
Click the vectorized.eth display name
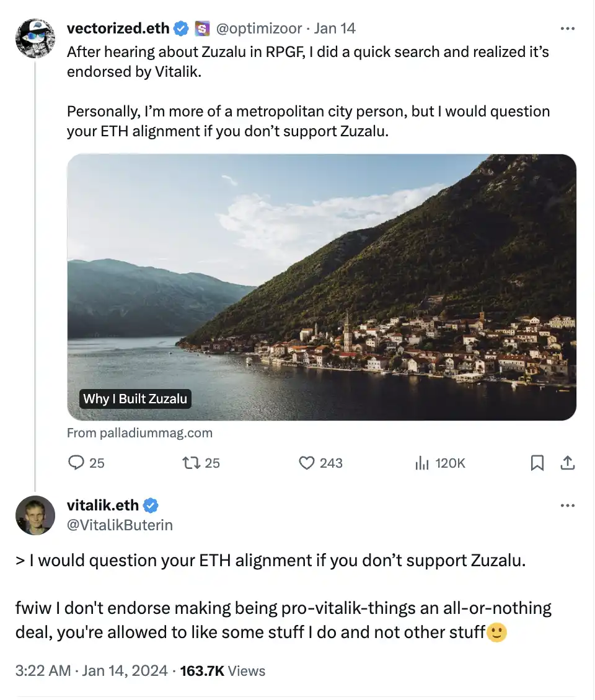coord(118,28)
